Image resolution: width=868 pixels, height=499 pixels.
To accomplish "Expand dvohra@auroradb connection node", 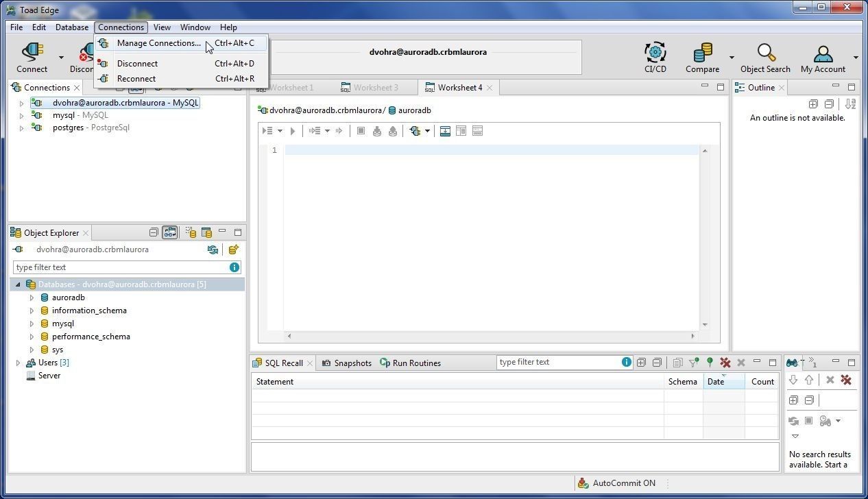I will coord(21,104).
